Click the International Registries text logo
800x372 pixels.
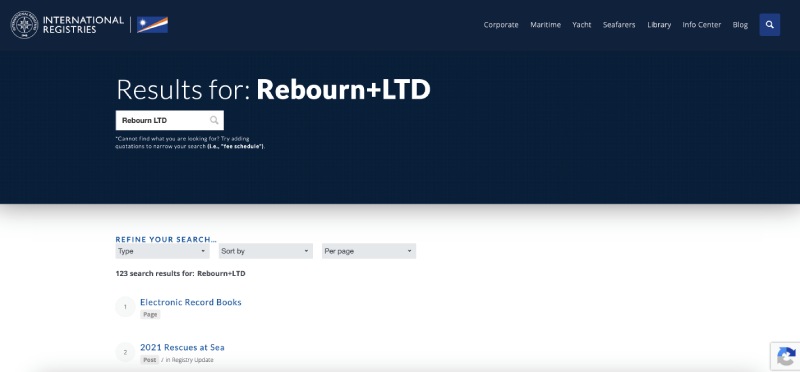point(83,24)
